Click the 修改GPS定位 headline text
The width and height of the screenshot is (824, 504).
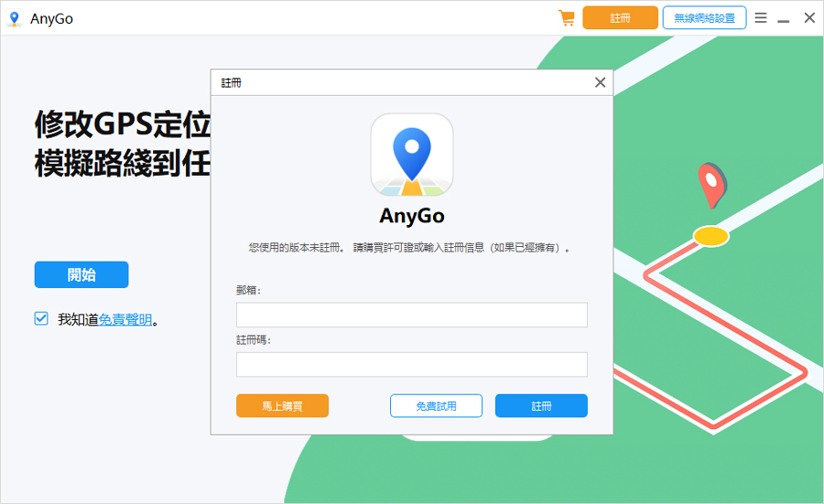123,124
